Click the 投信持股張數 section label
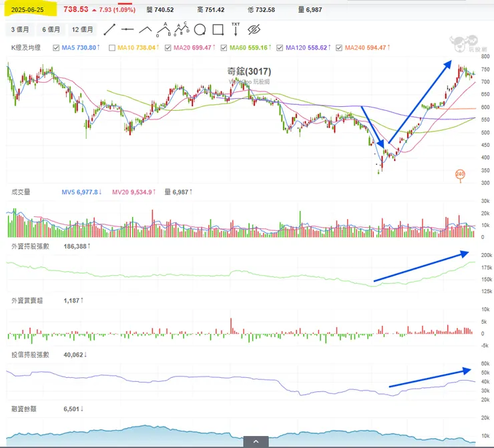The height and width of the screenshot is (448, 494). click(30, 355)
